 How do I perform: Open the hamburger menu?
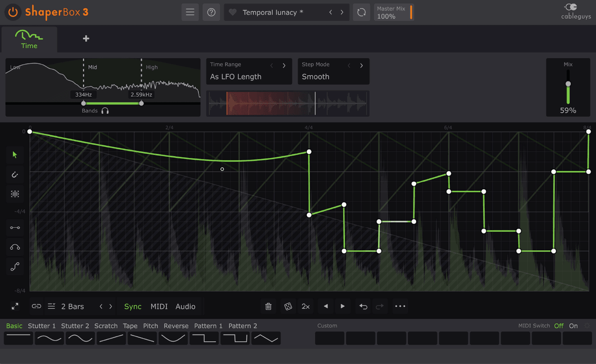pyautogui.click(x=190, y=12)
